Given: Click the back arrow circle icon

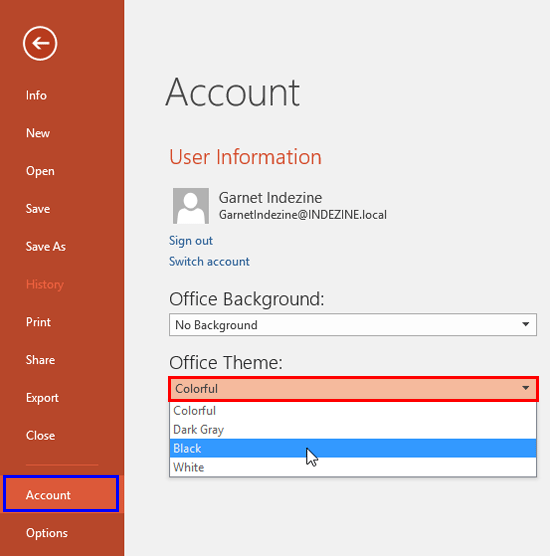Looking at the screenshot, I should pos(40,43).
